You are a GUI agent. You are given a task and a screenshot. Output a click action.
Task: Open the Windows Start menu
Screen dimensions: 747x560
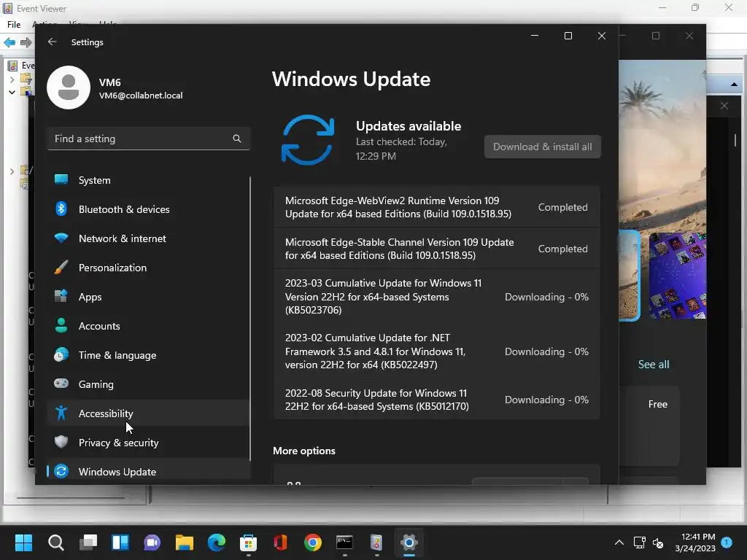[x=23, y=542]
